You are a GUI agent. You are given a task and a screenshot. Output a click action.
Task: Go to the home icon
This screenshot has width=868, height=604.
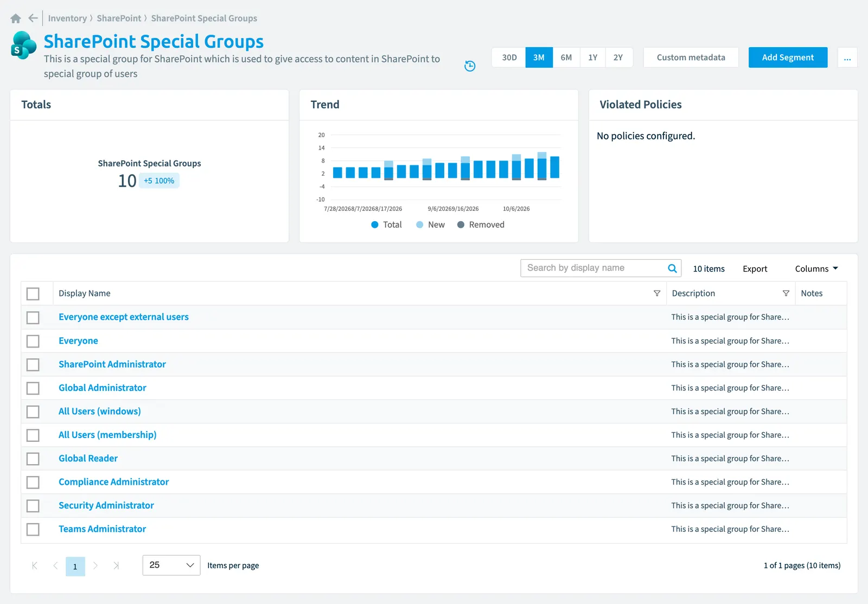coord(16,18)
